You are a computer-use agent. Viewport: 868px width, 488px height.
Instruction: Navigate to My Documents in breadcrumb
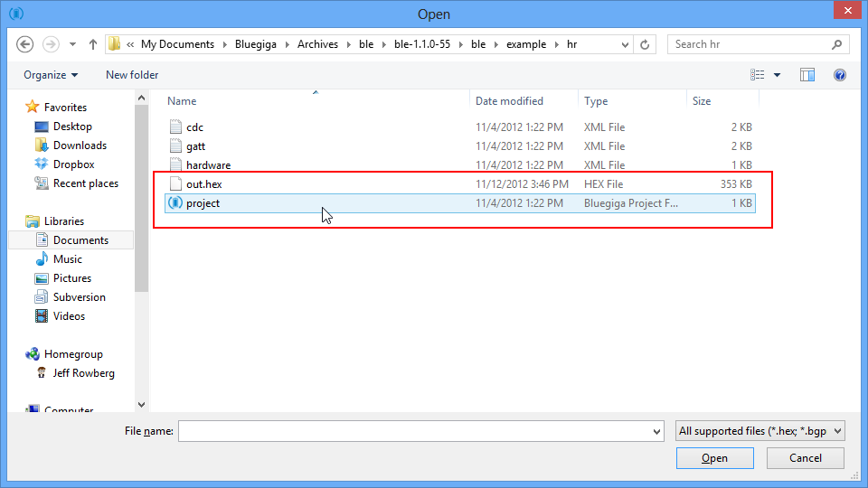(x=178, y=44)
